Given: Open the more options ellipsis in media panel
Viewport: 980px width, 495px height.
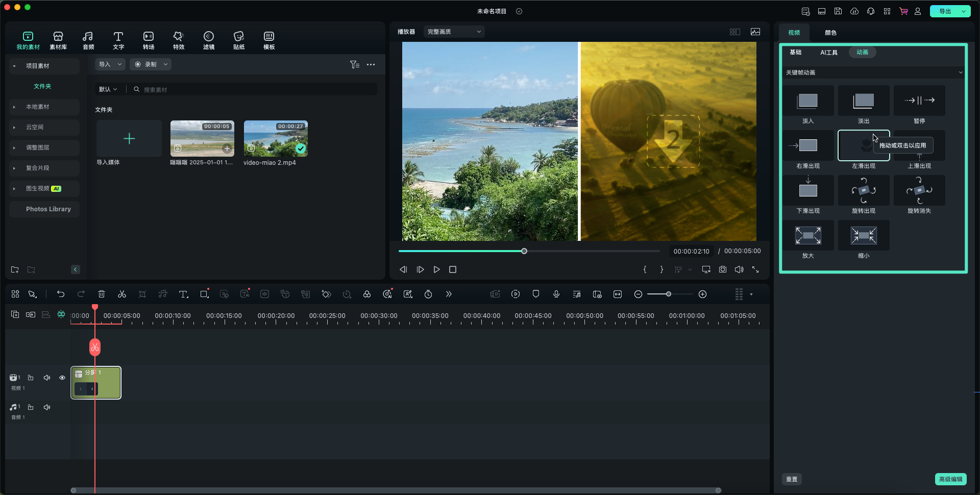Looking at the screenshot, I should (371, 64).
